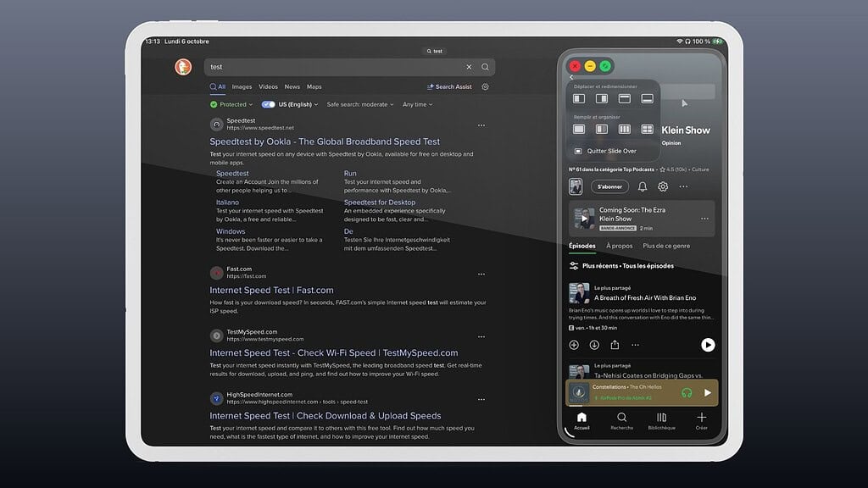Select Quitter Slide Over menu entry
The image size is (868, 488).
[605, 151]
